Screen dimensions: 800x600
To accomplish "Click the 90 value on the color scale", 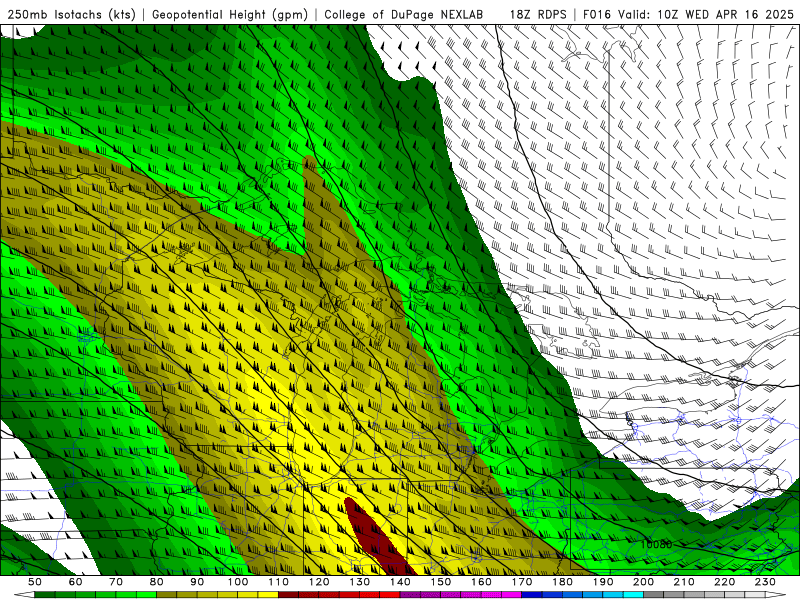I will [x=197, y=582].
